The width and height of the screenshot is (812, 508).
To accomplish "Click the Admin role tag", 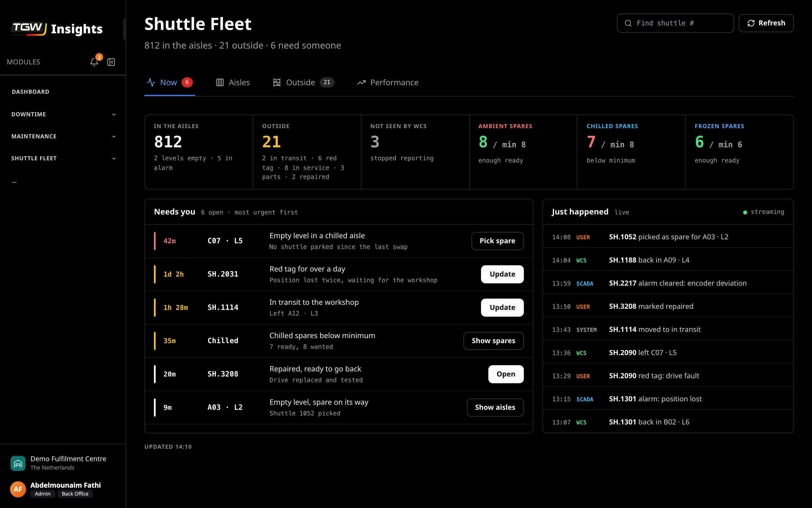I will coord(43,494).
